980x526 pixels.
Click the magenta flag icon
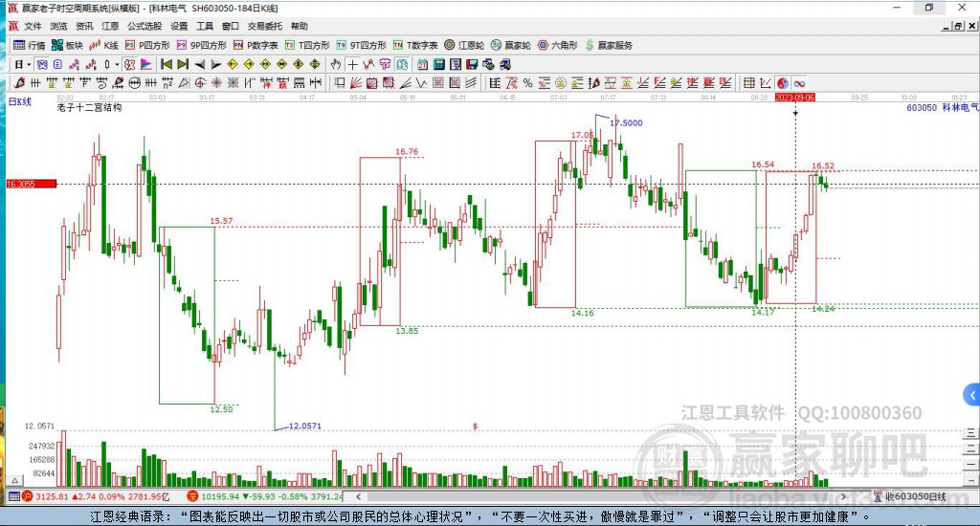pos(146,64)
